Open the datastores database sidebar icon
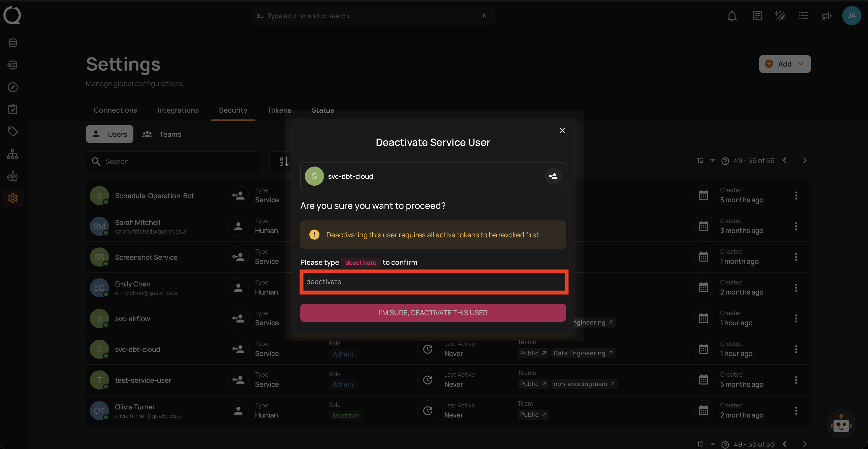The image size is (868, 449). coord(13,43)
